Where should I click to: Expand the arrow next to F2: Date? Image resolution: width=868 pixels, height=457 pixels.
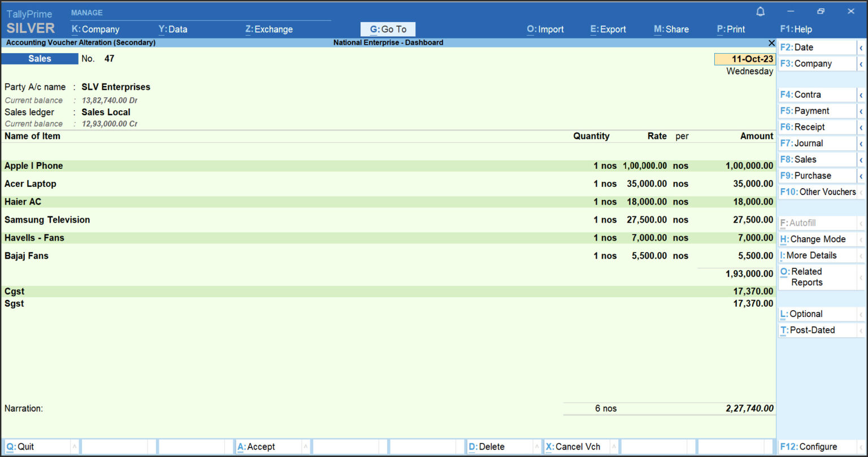[x=861, y=48]
